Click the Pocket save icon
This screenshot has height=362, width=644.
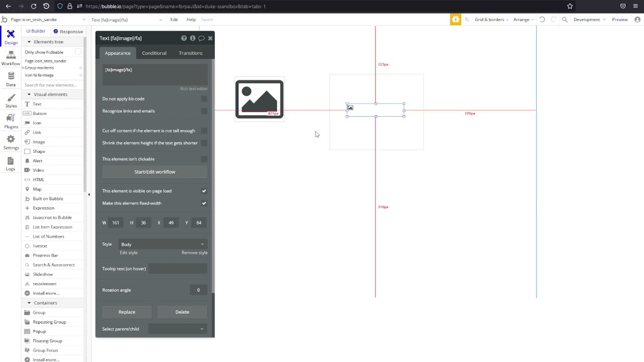pos(623,6)
